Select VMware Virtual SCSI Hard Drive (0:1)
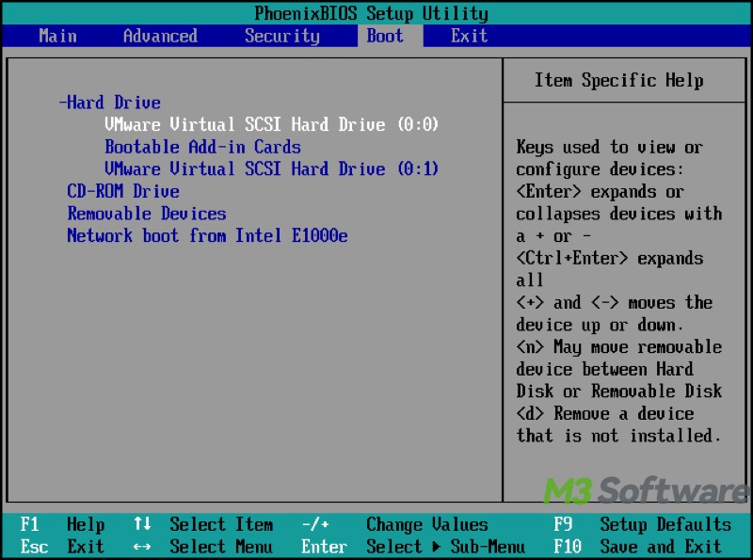Viewport: 753px width, 560px height. coord(271,169)
